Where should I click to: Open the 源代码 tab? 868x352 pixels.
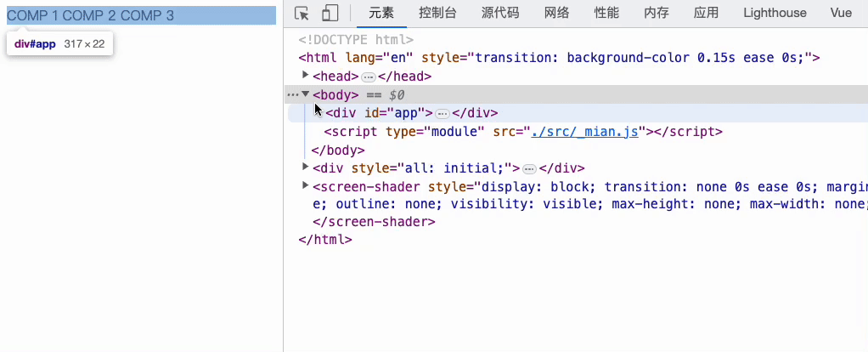(x=500, y=14)
